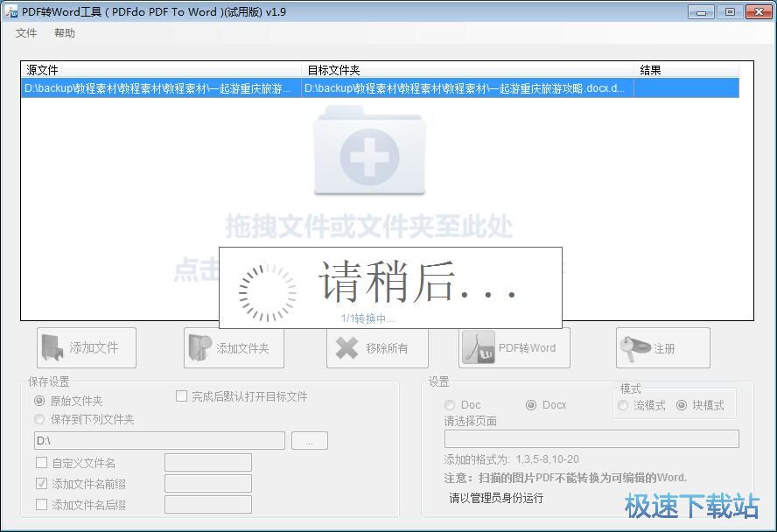Click the PDF application icon in title bar
Screen dimensions: 777x532
click(12, 11)
